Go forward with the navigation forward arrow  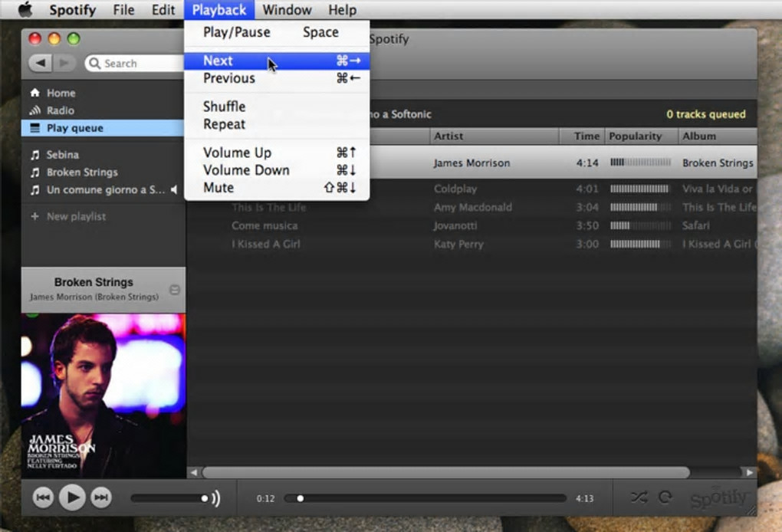pos(64,63)
